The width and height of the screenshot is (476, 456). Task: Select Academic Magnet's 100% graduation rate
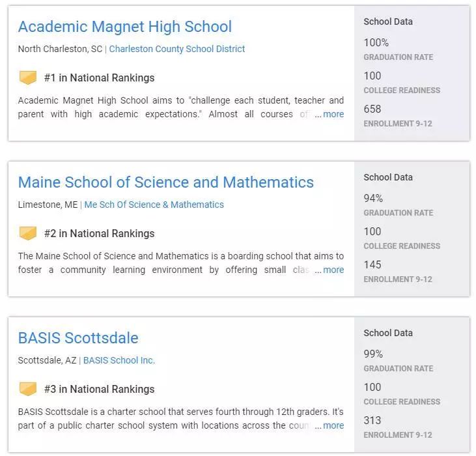click(376, 43)
